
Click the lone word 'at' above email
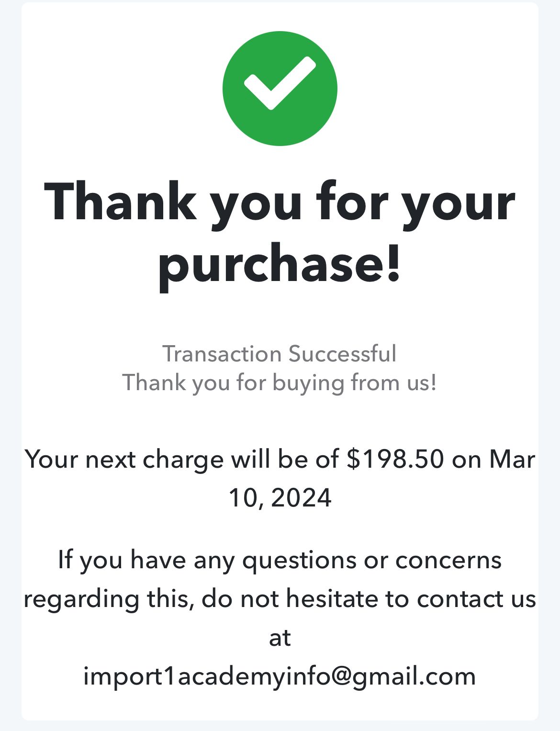[x=280, y=638]
